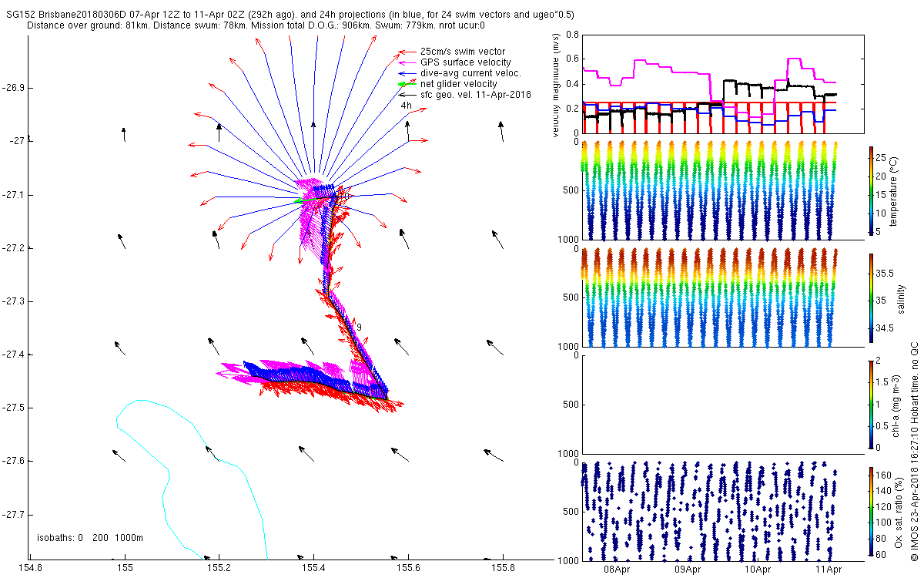Click the 155.8 longitude tick label

504,568
